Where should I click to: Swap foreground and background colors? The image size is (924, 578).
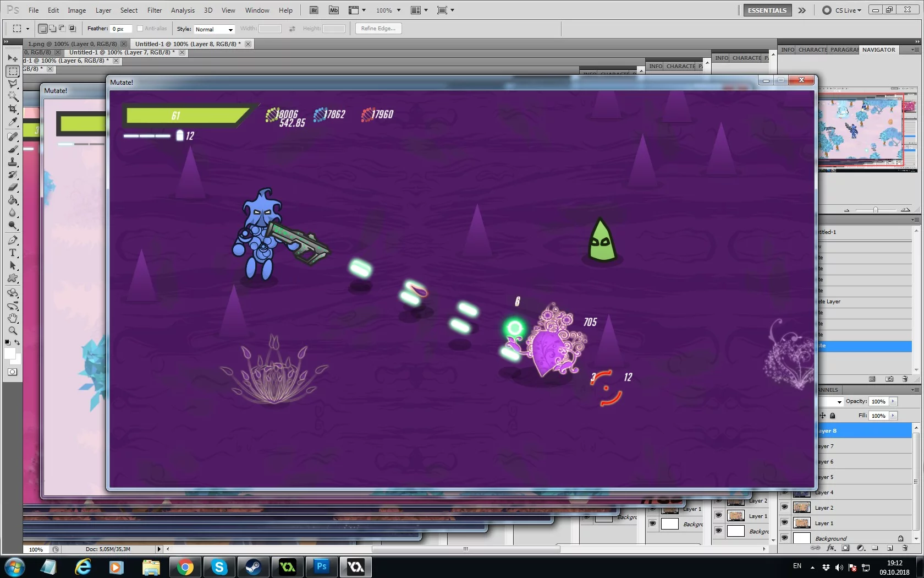pyautogui.click(x=17, y=342)
